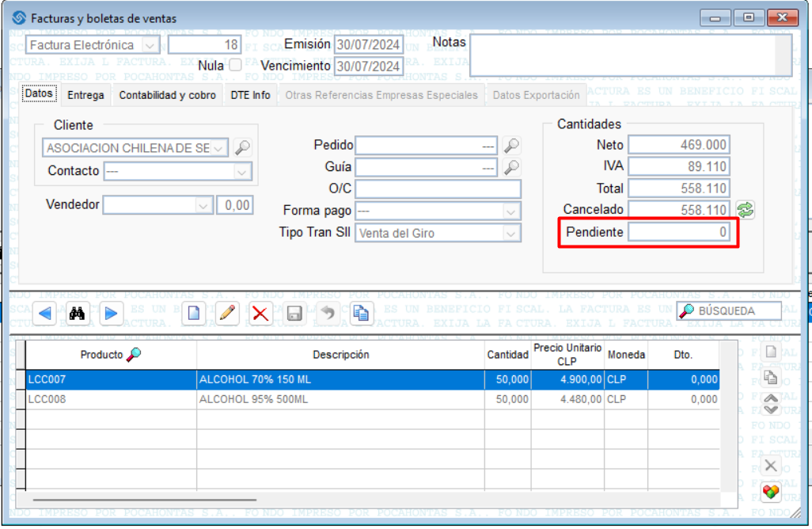Open the binoculars search tool
The height and width of the screenshot is (529, 812).
tap(77, 314)
